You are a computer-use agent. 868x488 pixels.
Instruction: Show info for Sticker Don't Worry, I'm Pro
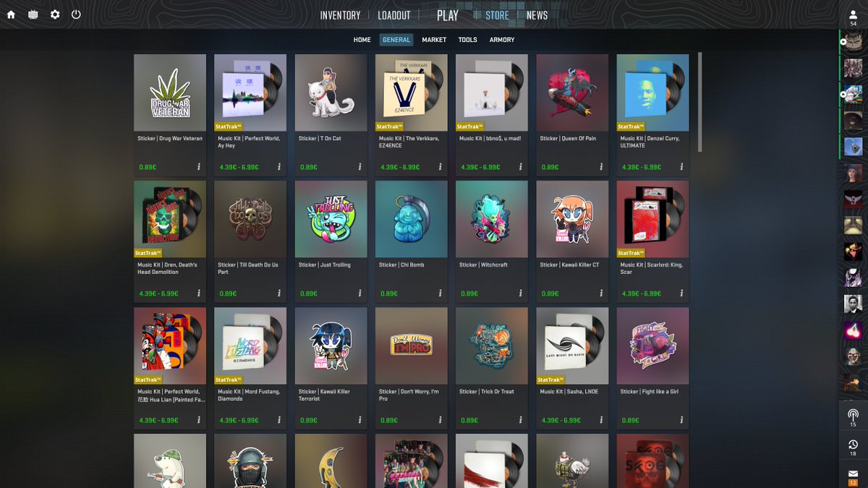[x=441, y=420]
